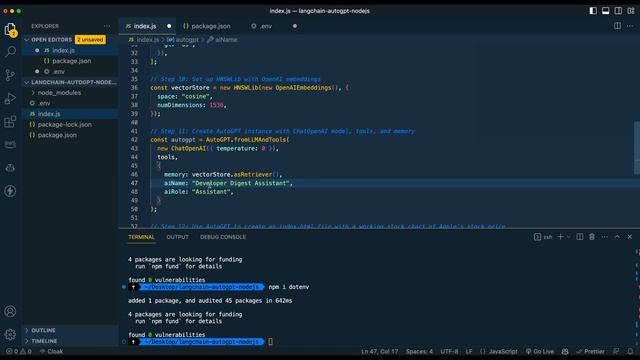Click Prettier status bar item

coord(590,351)
